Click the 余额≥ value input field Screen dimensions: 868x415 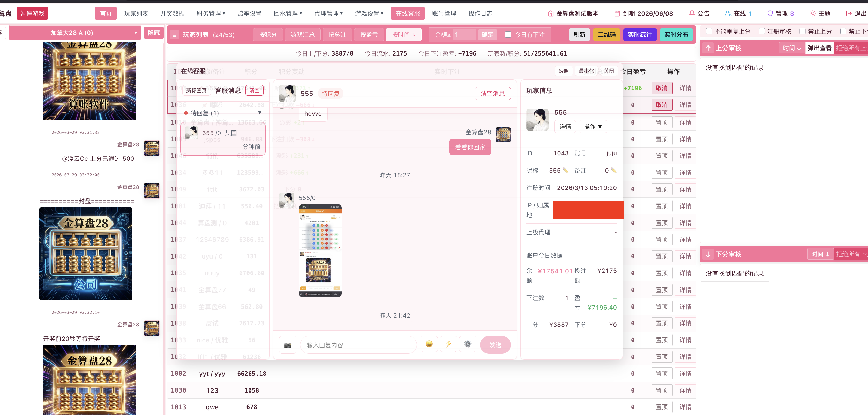tap(464, 35)
